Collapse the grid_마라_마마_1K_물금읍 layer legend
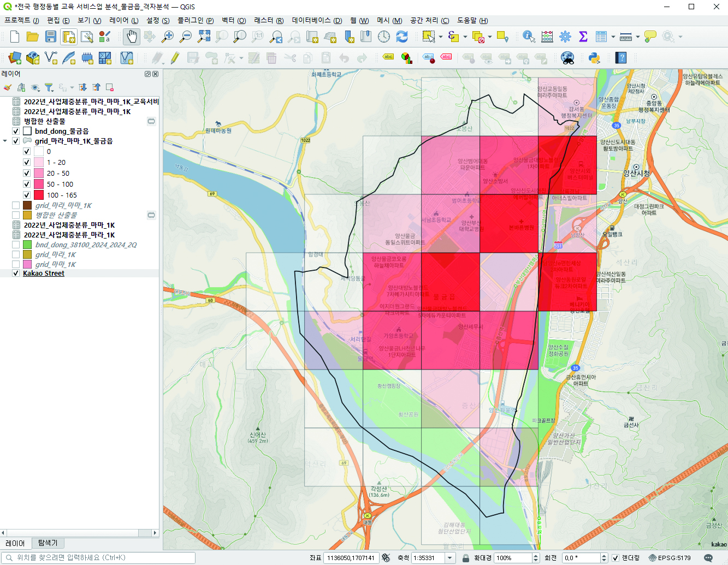Viewport: 728px width, 565px height. (5, 141)
